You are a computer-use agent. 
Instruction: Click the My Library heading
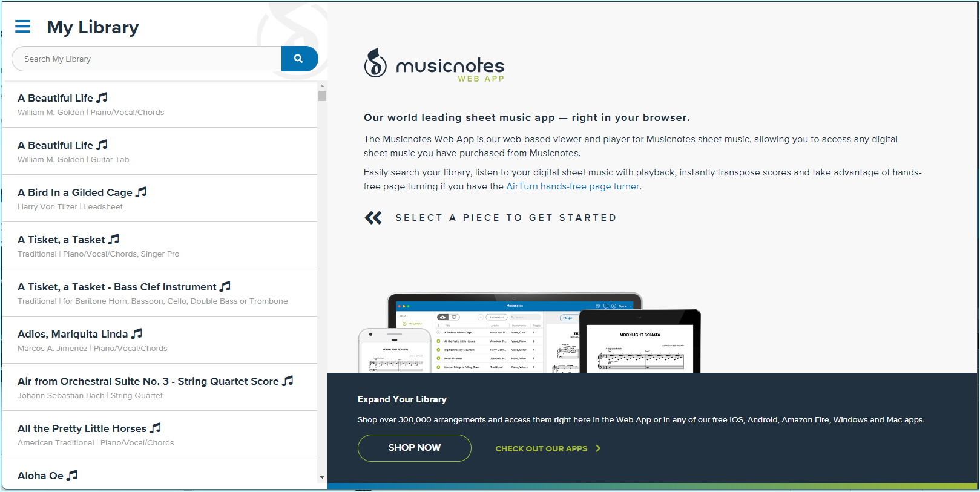93,27
